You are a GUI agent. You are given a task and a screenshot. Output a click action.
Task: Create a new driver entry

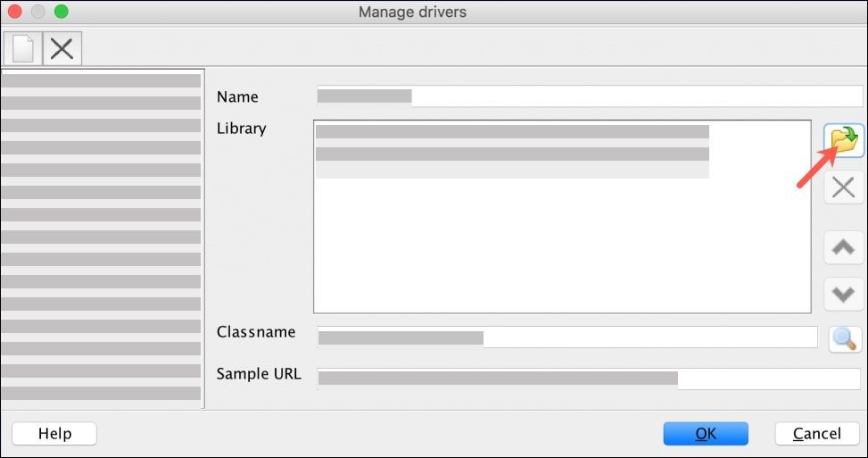pos(22,48)
